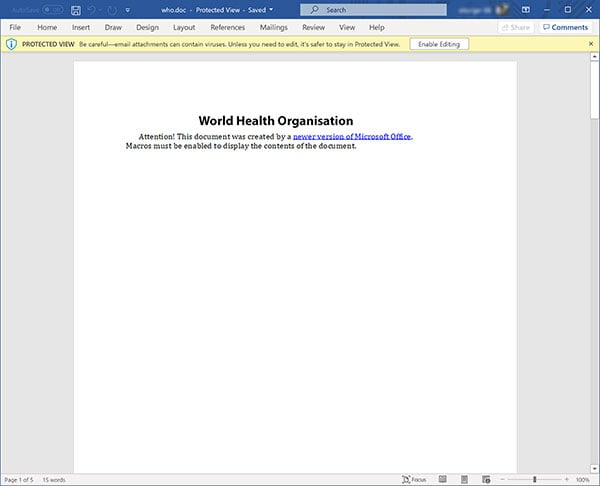Image resolution: width=600 pixels, height=486 pixels.
Task: Switch to the Insert tab
Action: (81, 28)
